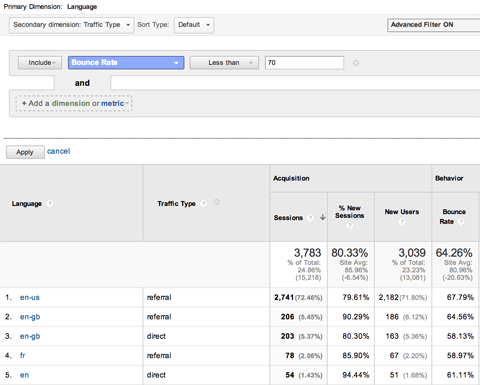Click Language help question icon
This screenshot has width=480, height=385.
tap(50, 204)
